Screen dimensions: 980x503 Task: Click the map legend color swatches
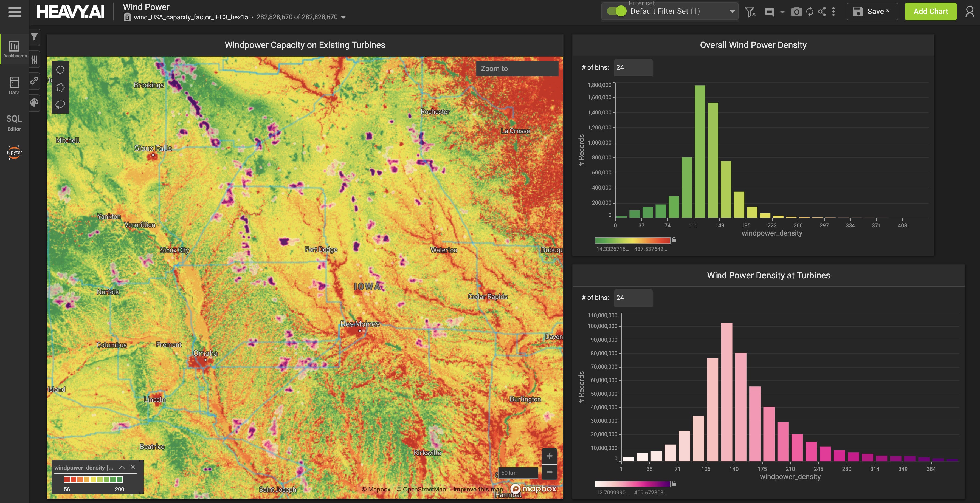point(93,479)
